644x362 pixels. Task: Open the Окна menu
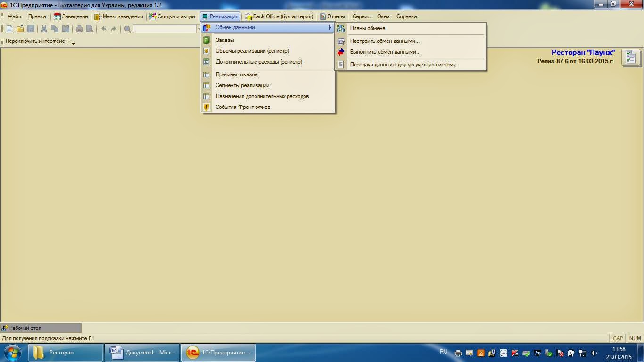click(x=383, y=16)
